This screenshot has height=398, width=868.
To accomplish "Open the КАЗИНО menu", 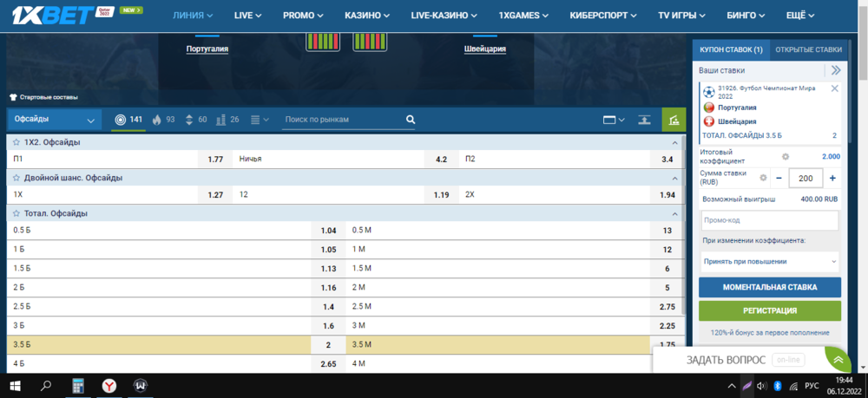I will tap(367, 16).
